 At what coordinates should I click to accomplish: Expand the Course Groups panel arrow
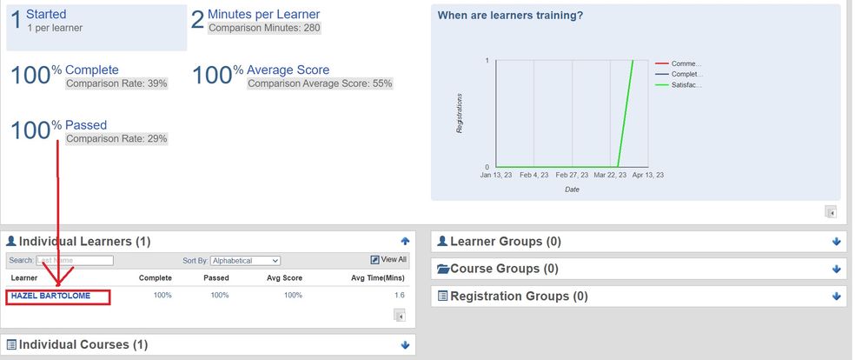(x=836, y=269)
